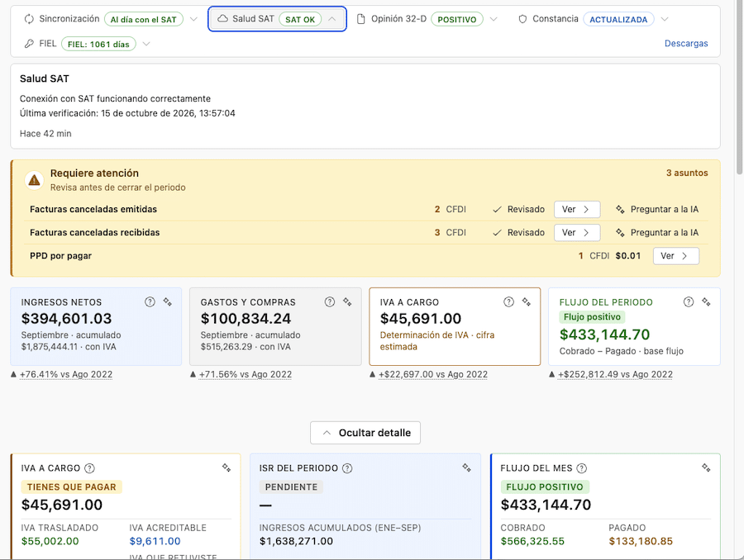Click the +71.56% vs Ago 2022 comparison
Viewport: 744px width, 560px height.
(x=246, y=375)
